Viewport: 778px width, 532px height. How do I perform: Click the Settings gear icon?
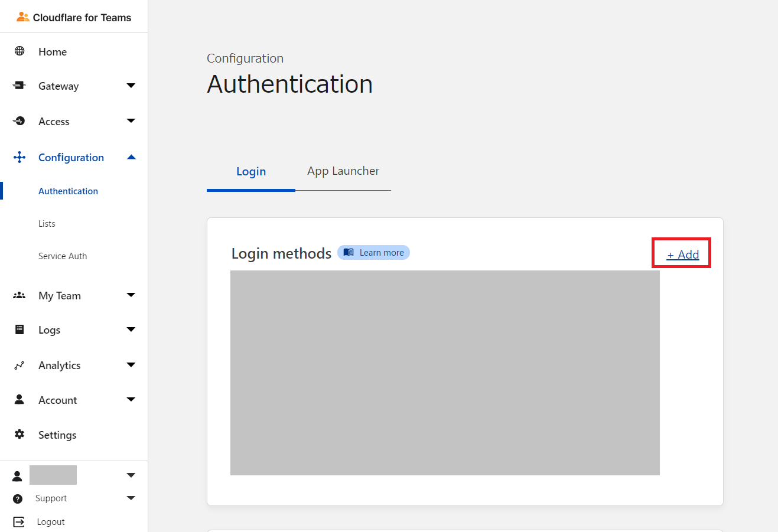(x=19, y=435)
